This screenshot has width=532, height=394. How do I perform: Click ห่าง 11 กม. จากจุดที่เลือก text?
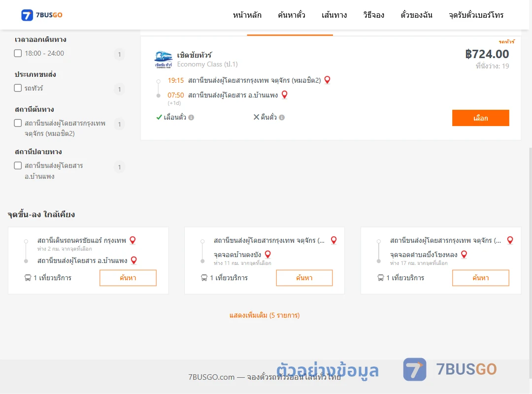coord(242,263)
